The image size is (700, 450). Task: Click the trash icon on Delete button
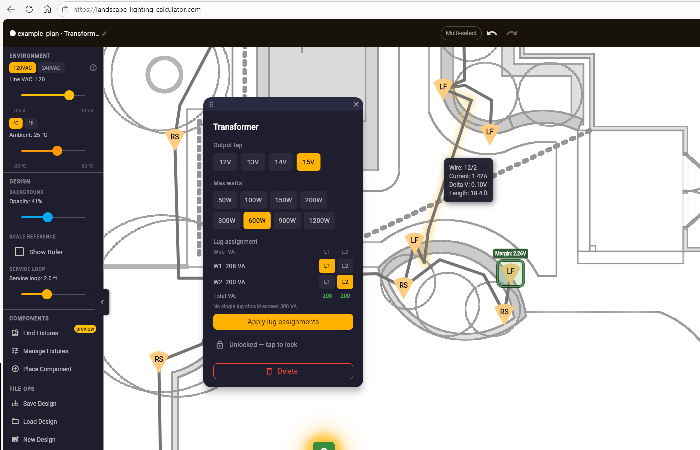[269, 371]
